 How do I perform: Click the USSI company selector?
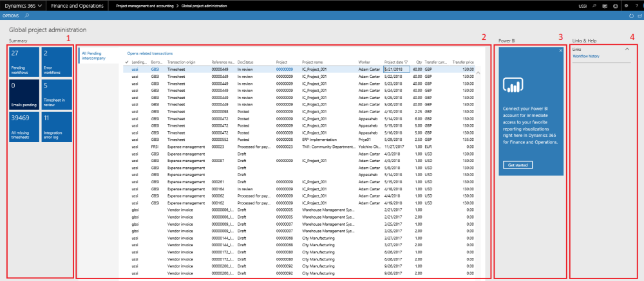coord(582,6)
